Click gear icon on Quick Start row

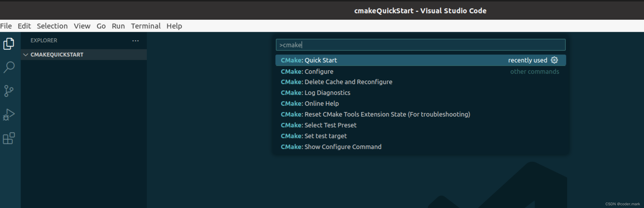click(x=554, y=60)
